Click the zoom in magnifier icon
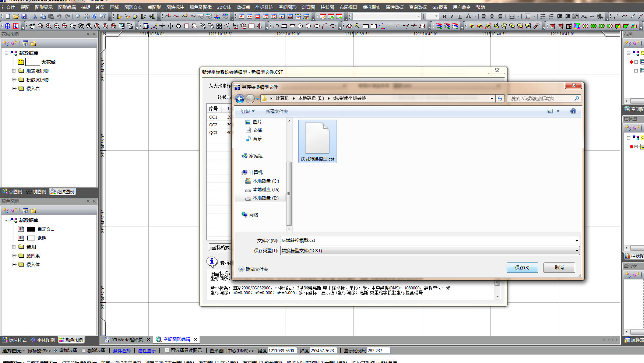The width and height of the screenshot is (644, 363). click(x=49, y=26)
